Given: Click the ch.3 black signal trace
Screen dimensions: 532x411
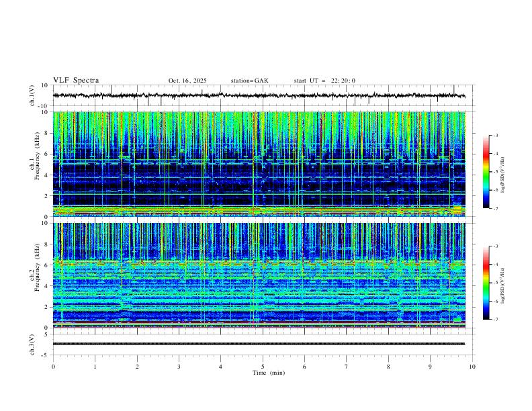Looking at the screenshot, I should (259, 344).
